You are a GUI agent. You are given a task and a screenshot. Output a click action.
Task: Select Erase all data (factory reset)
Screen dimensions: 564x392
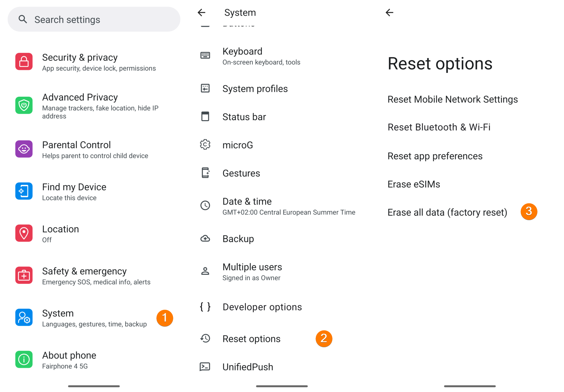447,212
